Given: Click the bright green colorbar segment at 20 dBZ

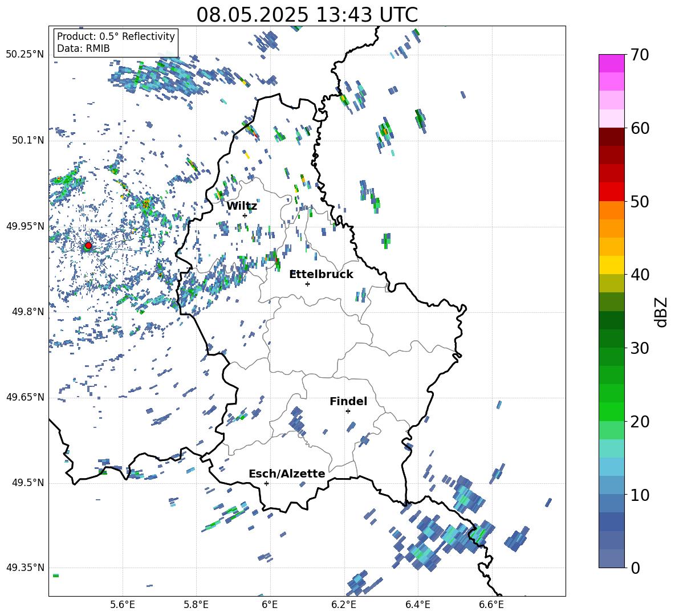Looking at the screenshot, I should point(611,411).
